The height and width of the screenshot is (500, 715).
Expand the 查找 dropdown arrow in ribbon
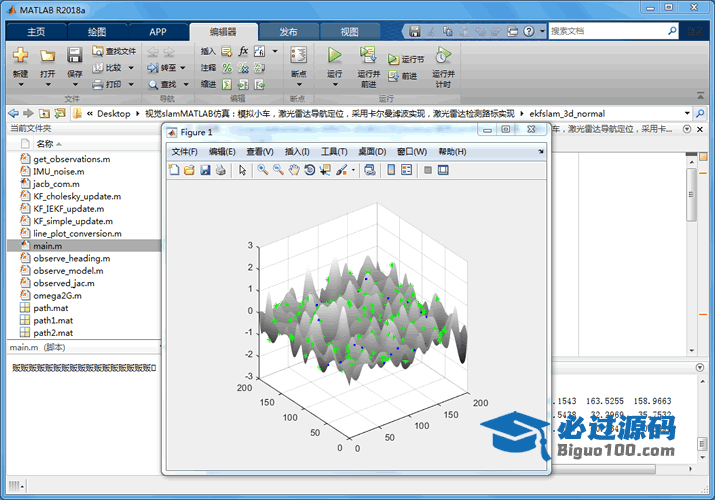click(186, 84)
